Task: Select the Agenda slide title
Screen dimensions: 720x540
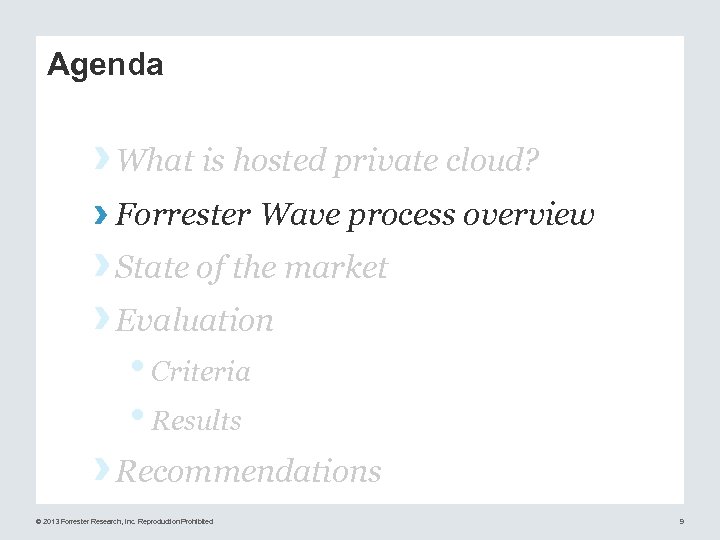Action: point(105,65)
